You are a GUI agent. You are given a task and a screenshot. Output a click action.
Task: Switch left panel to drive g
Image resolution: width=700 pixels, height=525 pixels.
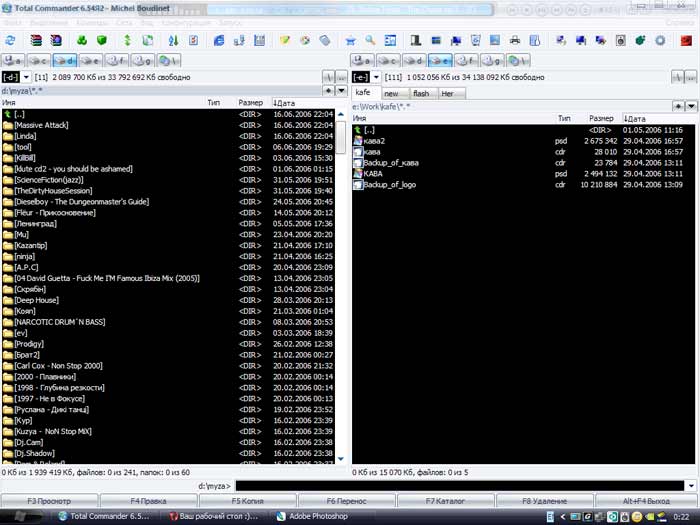(x=143, y=60)
